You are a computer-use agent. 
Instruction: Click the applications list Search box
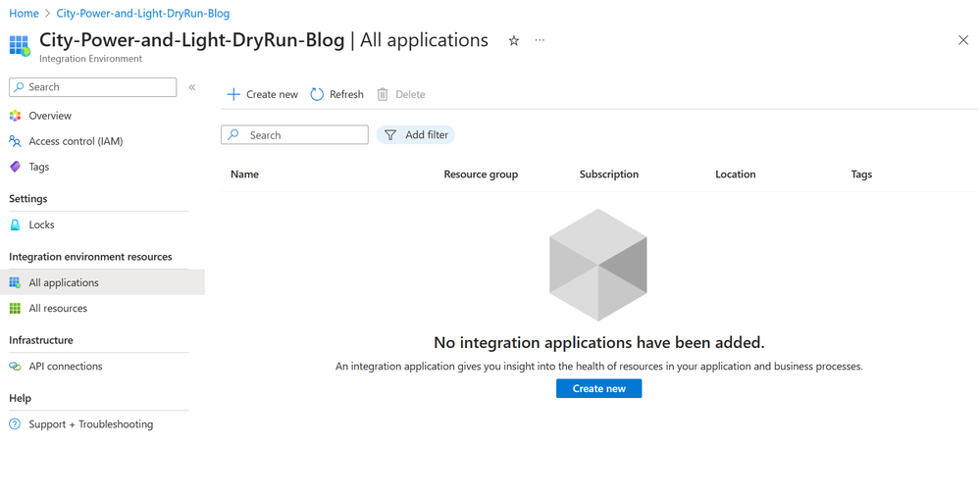(294, 135)
